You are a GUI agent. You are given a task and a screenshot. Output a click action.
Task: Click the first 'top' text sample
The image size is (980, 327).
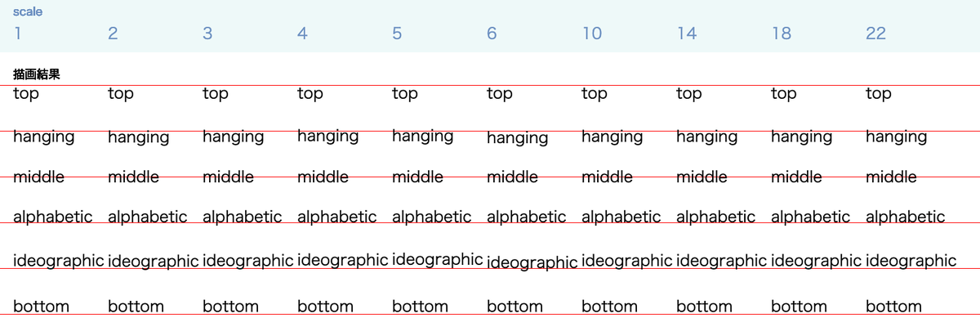click(x=26, y=94)
